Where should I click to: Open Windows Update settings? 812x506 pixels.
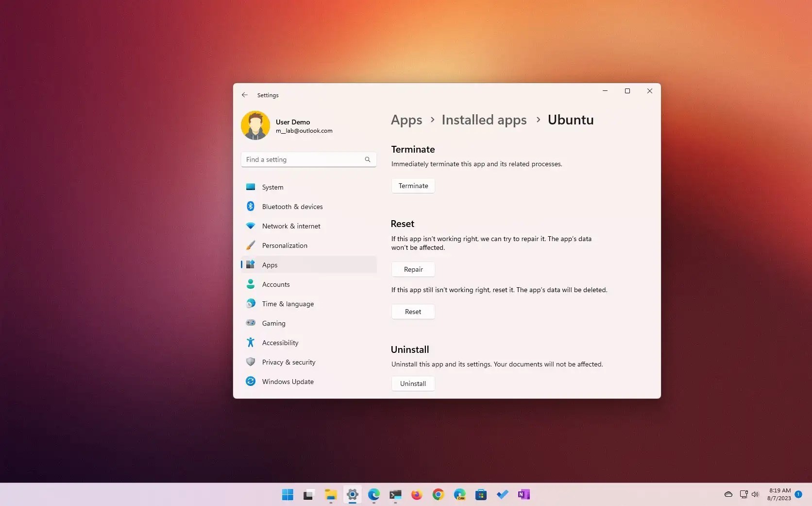(x=288, y=382)
